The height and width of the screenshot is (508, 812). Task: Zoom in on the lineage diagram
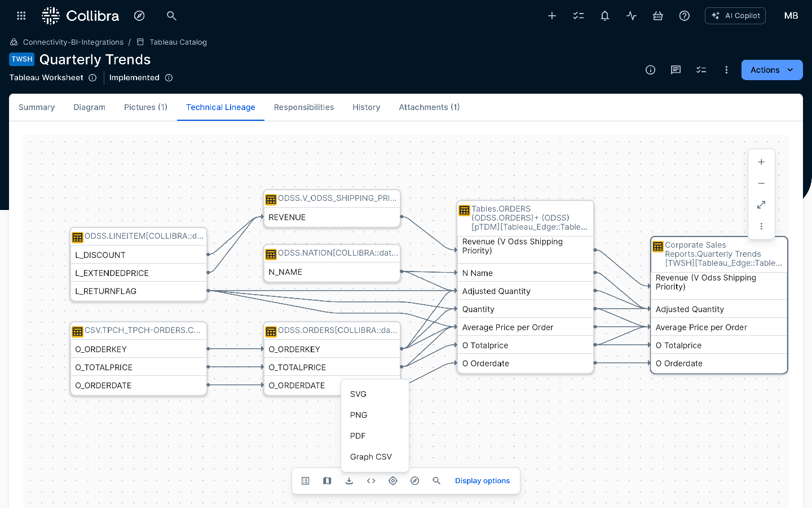pos(761,162)
